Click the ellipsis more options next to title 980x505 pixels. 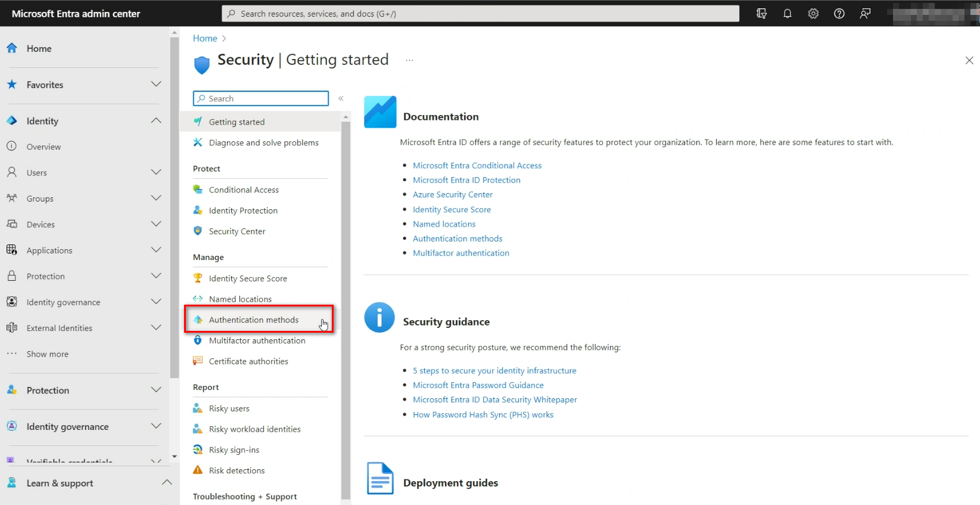[x=409, y=60]
